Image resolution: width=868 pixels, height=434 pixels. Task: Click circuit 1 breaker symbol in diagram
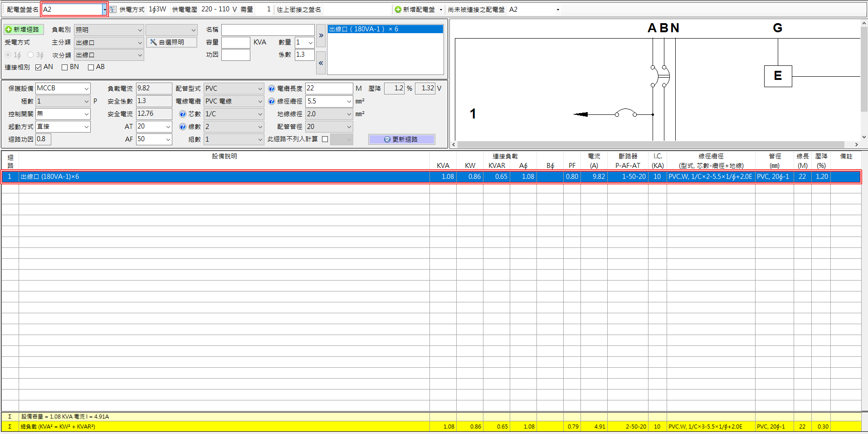tap(626, 113)
